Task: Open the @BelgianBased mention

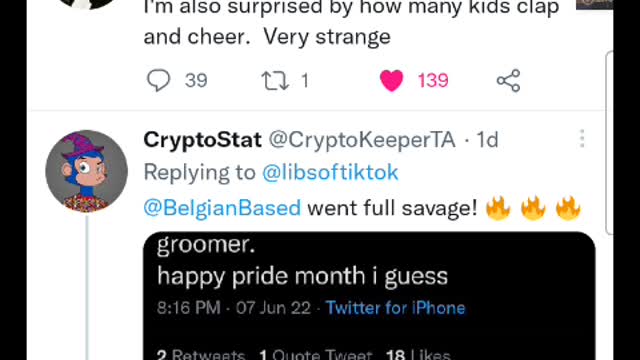Action: coord(222,208)
